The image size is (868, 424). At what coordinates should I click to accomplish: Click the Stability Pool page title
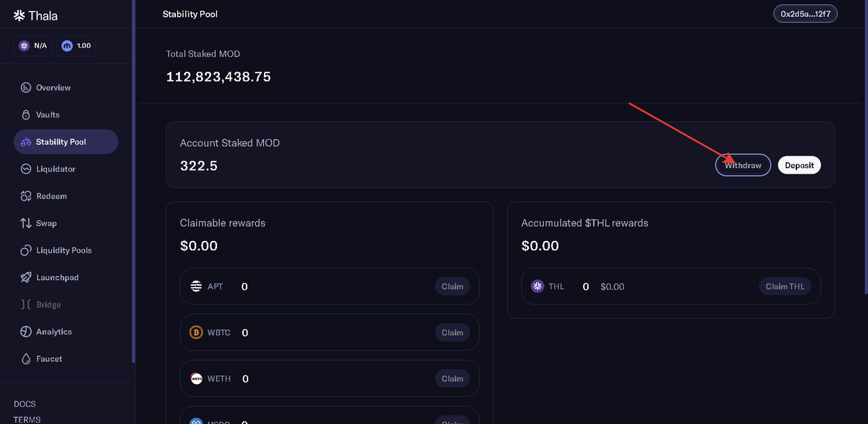(190, 14)
